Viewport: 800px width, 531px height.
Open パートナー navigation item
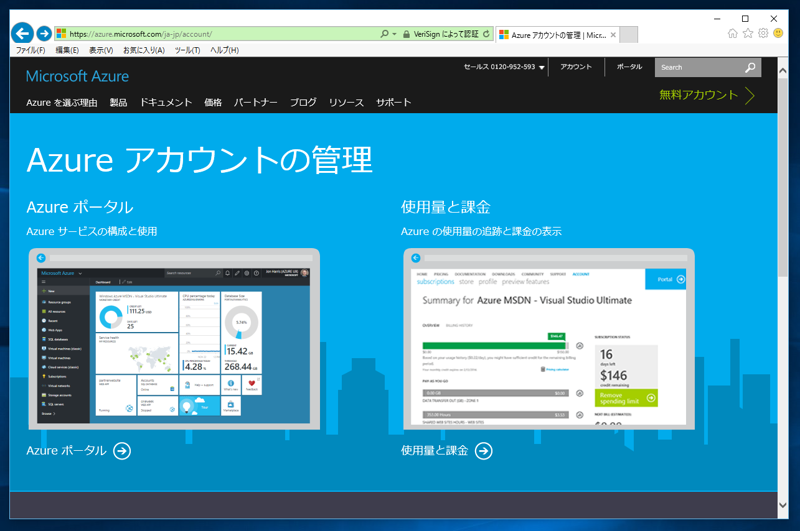(x=256, y=103)
